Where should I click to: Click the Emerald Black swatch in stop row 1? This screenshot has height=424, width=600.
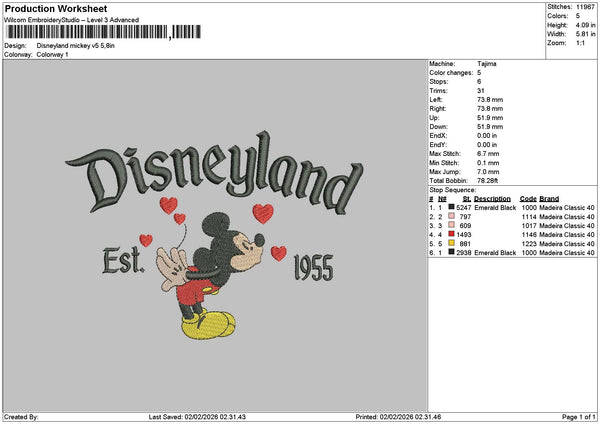click(452, 207)
